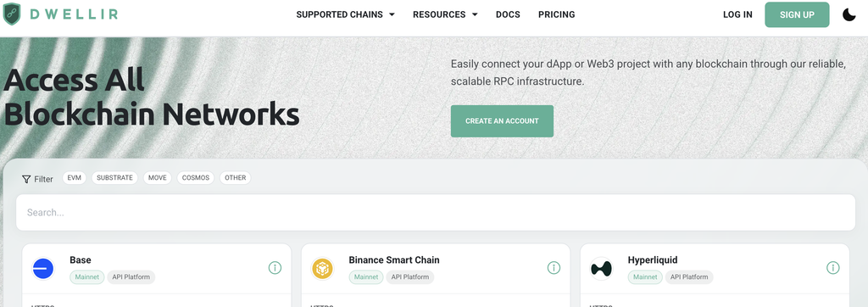The height and width of the screenshot is (307, 868).
Task: Focus the network Search input field
Action: click(x=436, y=212)
